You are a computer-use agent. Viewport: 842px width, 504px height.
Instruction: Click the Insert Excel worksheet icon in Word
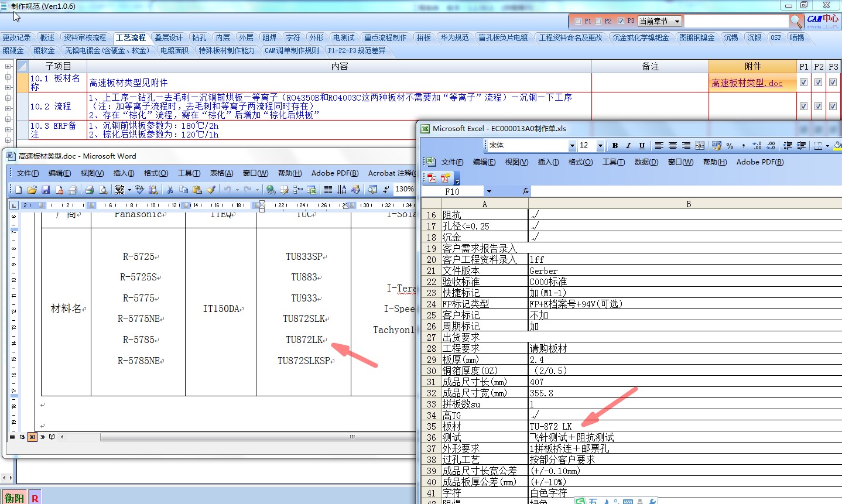[x=312, y=190]
